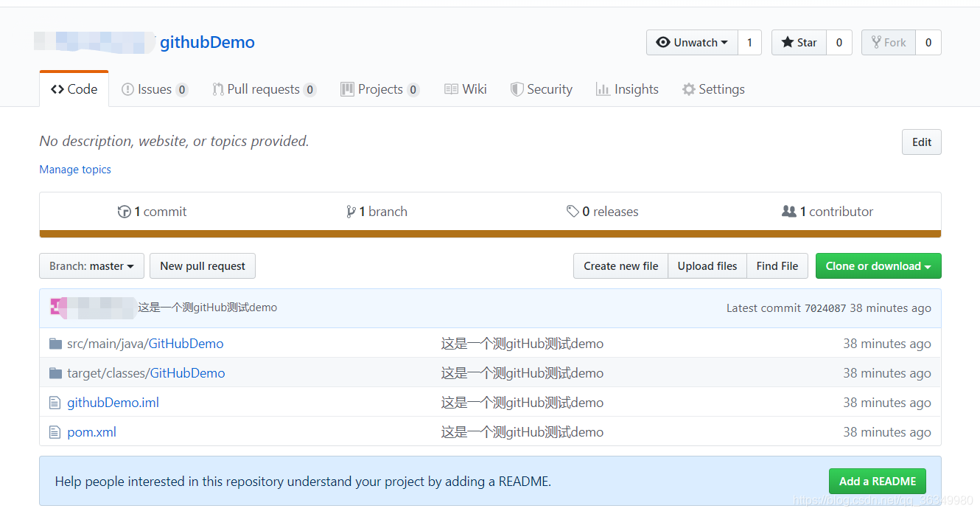Image resolution: width=980 pixels, height=514 pixels.
Task: Click the watchers count 1
Action: [749, 42]
